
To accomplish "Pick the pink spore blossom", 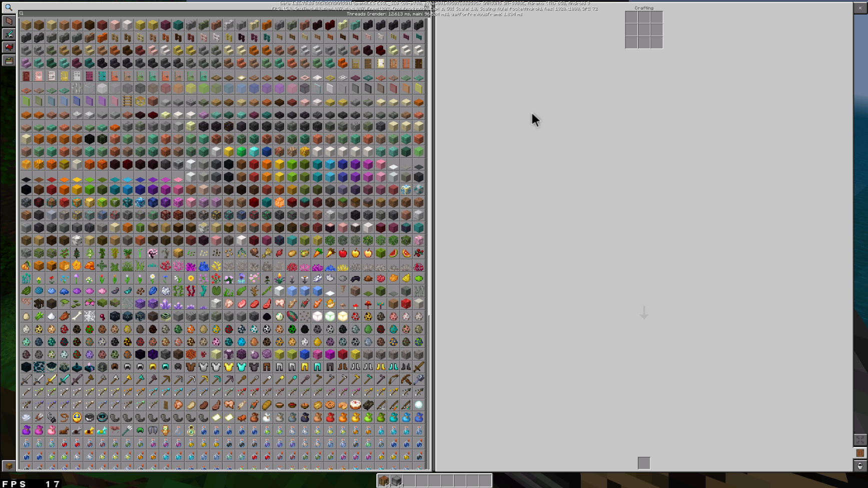I will coord(90,303).
